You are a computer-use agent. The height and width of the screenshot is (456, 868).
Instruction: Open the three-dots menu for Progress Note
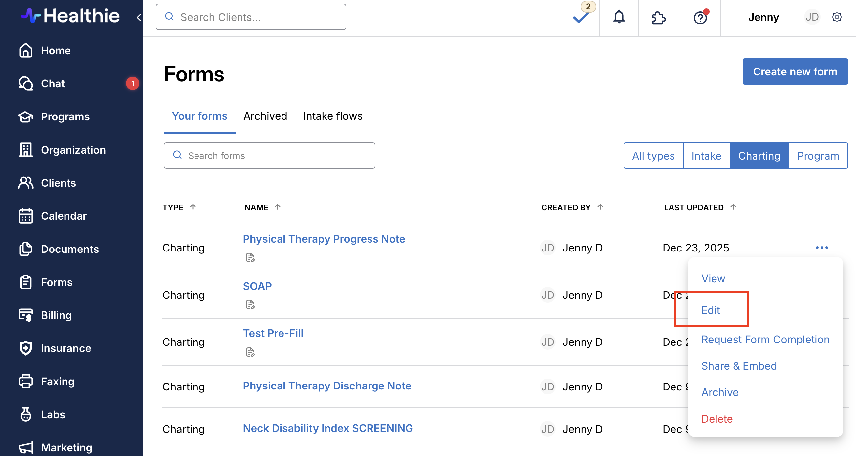[821, 248]
